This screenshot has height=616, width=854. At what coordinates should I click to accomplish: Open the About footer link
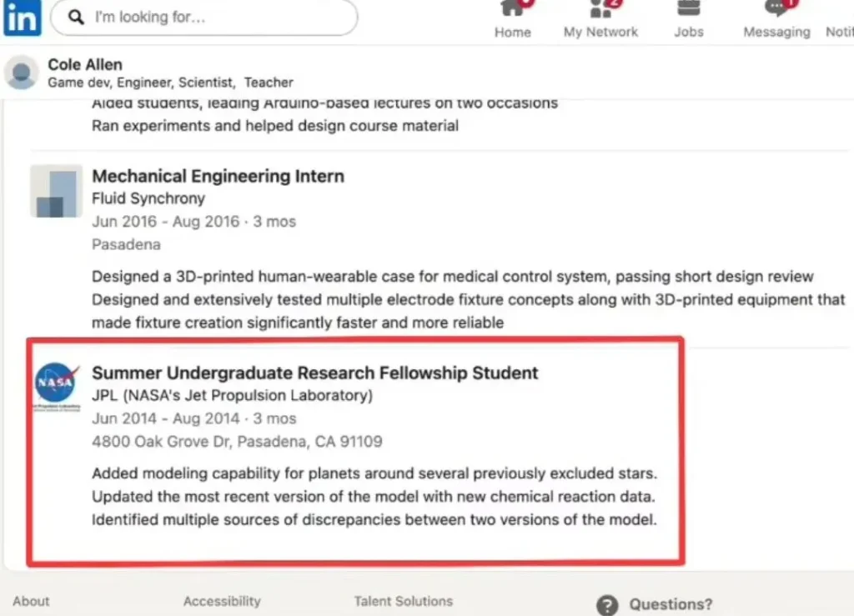(31, 601)
